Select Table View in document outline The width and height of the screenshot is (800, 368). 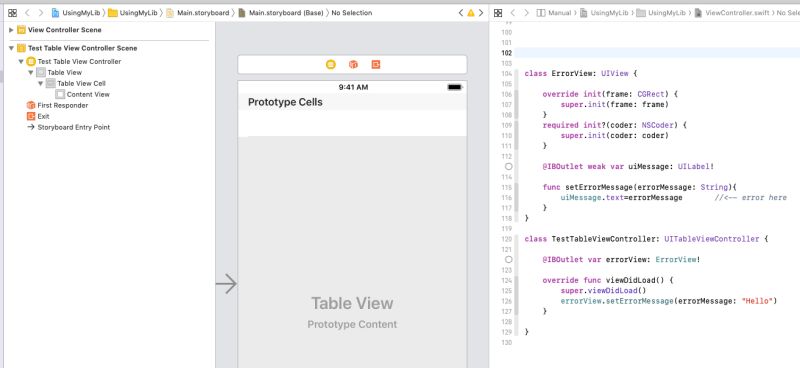pos(64,72)
